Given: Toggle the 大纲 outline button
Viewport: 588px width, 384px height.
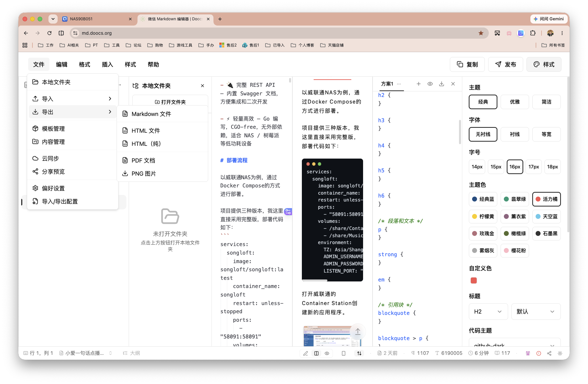Looking at the screenshot, I should (131, 353).
